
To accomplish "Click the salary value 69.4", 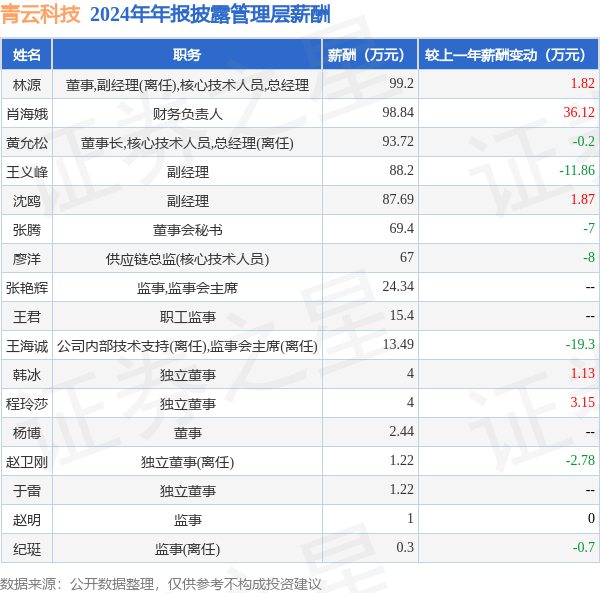I will click(x=401, y=228).
